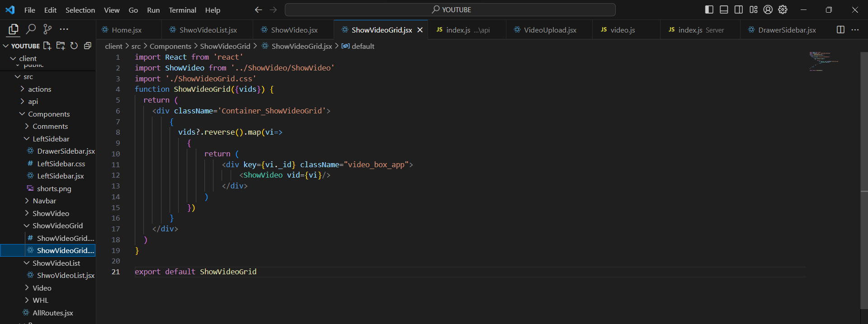Open the Source Control view icon
Image resolution: width=868 pixels, height=324 pixels.
[47, 29]
